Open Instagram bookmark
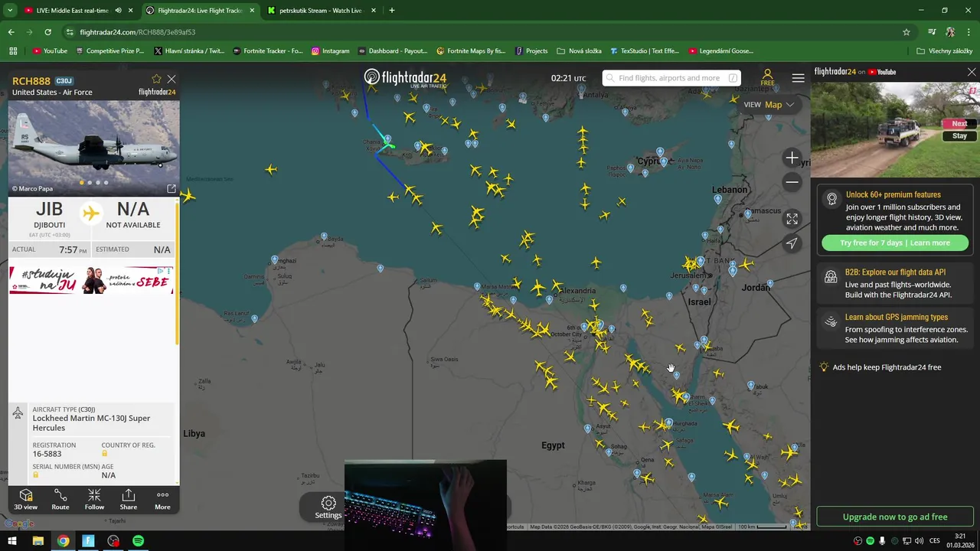The image size is (980, 551). click(330, 51)
